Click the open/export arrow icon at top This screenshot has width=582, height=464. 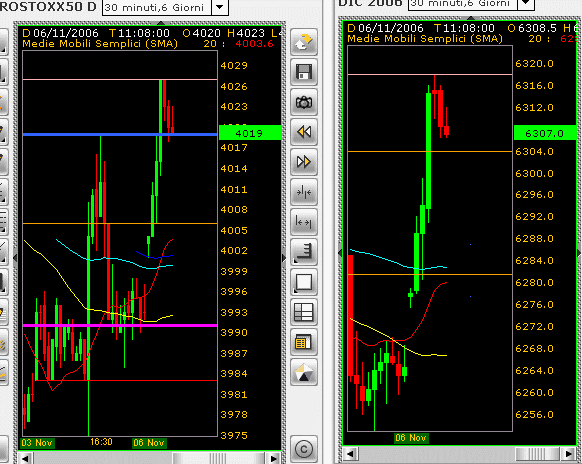304,42
